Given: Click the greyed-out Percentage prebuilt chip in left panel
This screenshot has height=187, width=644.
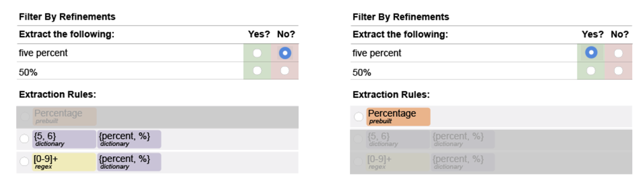Looking at the screenshot, I should click(64, 116).
